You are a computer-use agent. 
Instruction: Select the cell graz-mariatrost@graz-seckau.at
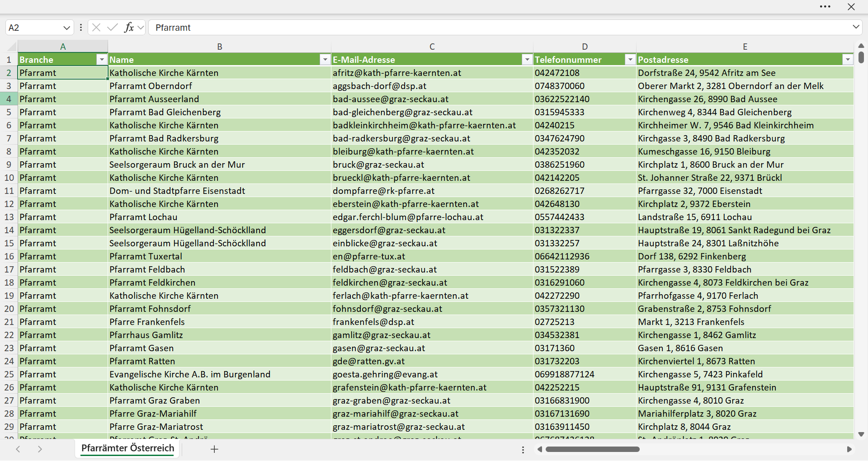[432, 427]
